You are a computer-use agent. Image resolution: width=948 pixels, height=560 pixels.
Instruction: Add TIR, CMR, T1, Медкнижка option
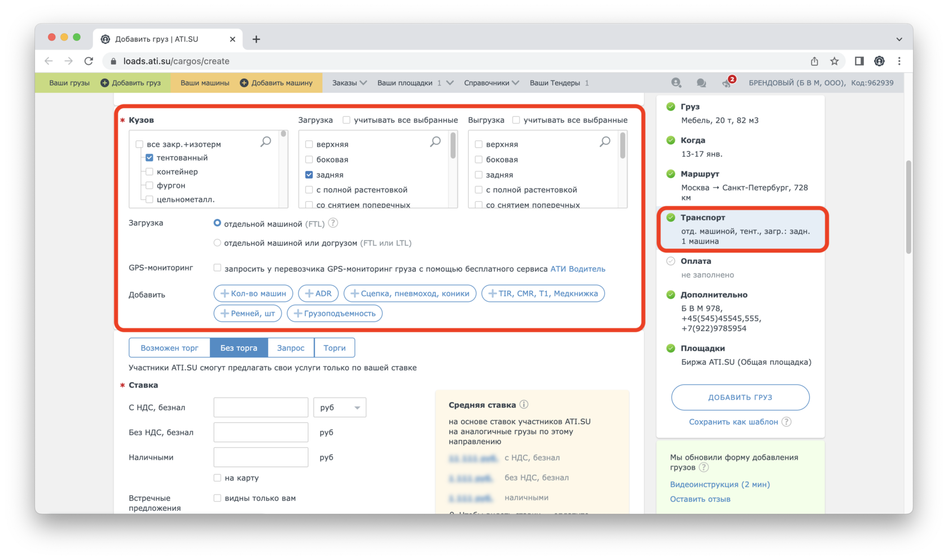543,293
